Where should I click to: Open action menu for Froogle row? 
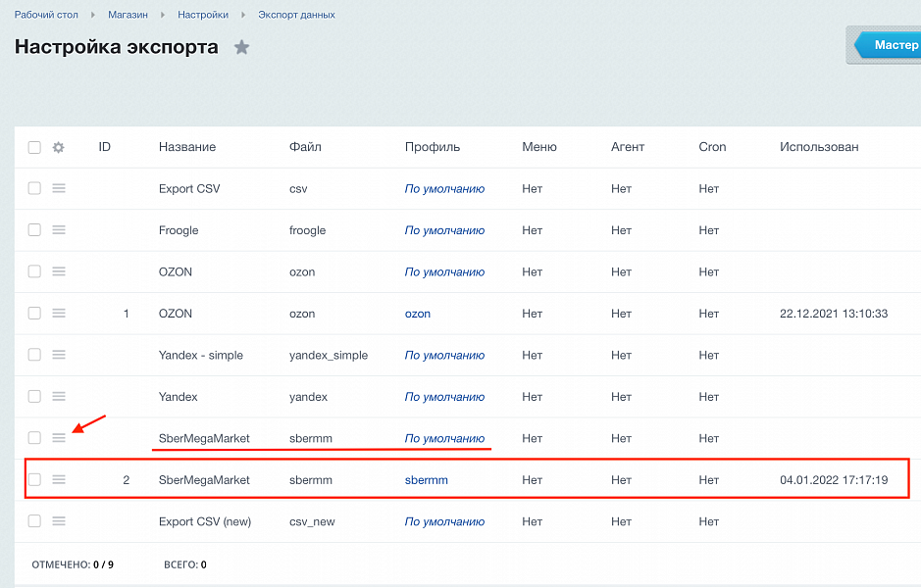[x=59, y=229]
